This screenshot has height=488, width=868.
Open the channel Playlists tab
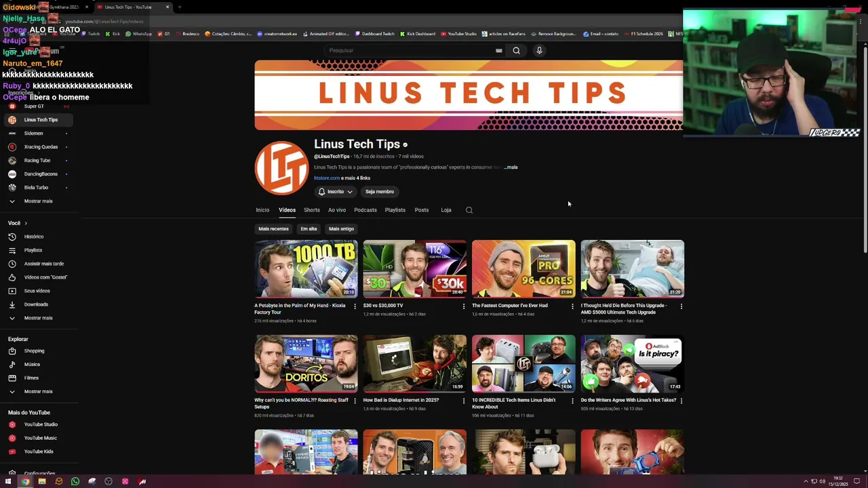395,210
